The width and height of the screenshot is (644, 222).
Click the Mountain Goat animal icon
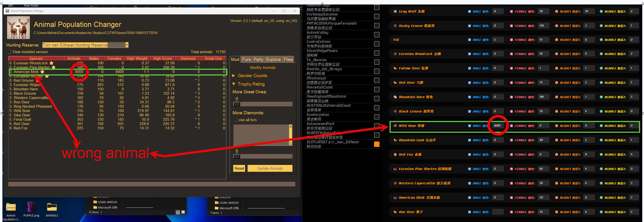(395, 140)
